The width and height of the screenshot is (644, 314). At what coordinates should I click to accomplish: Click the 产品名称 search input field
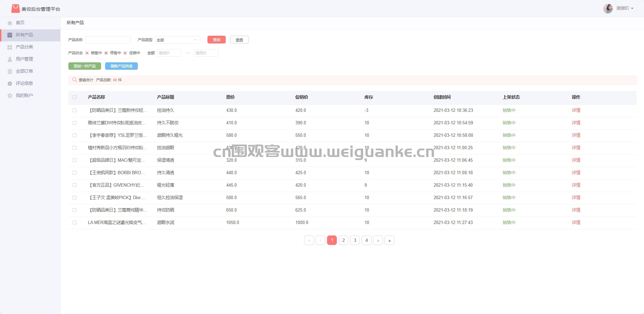click(x=108, y=40)
